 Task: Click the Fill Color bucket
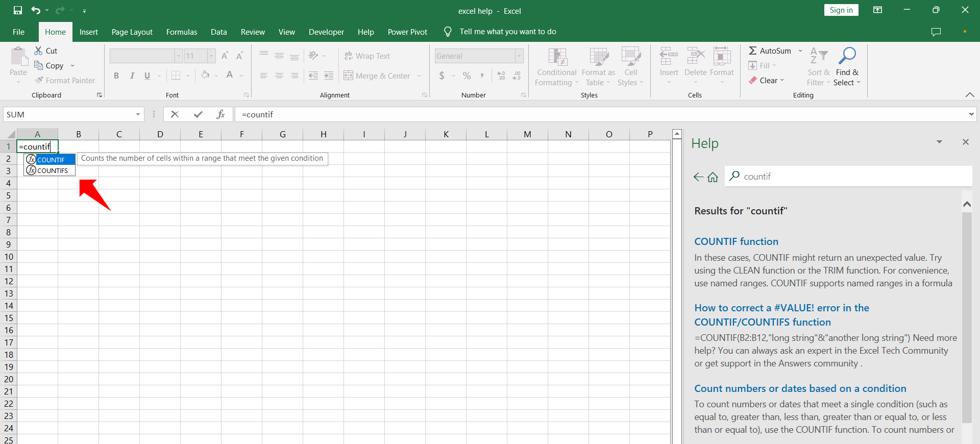click(205, 75)
